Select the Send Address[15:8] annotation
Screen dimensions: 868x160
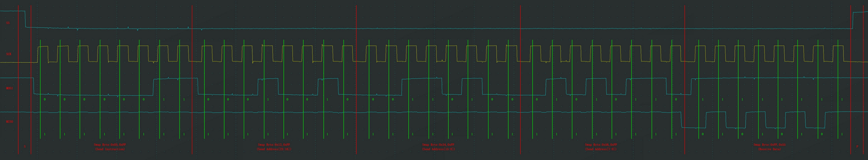pyautogui.click(x=439, y=149)
